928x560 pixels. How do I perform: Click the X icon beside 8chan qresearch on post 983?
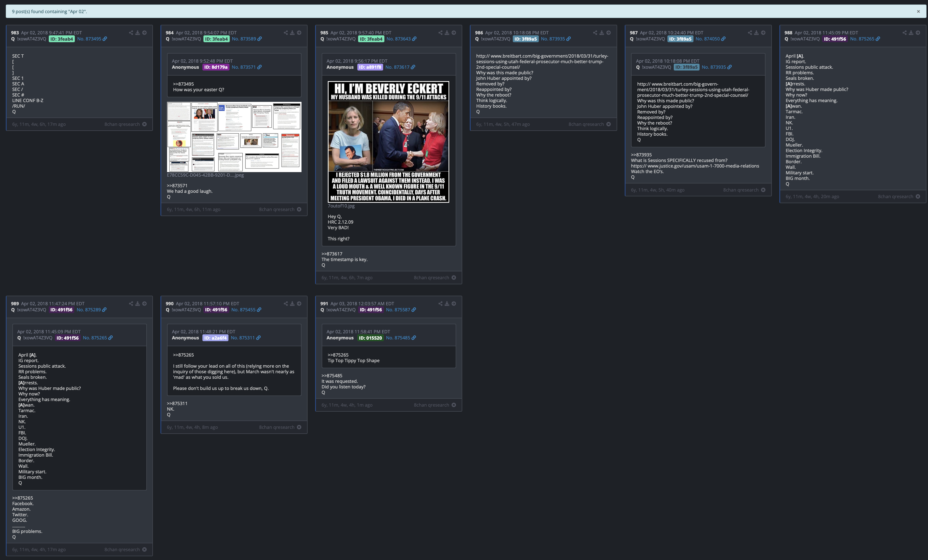145,124
